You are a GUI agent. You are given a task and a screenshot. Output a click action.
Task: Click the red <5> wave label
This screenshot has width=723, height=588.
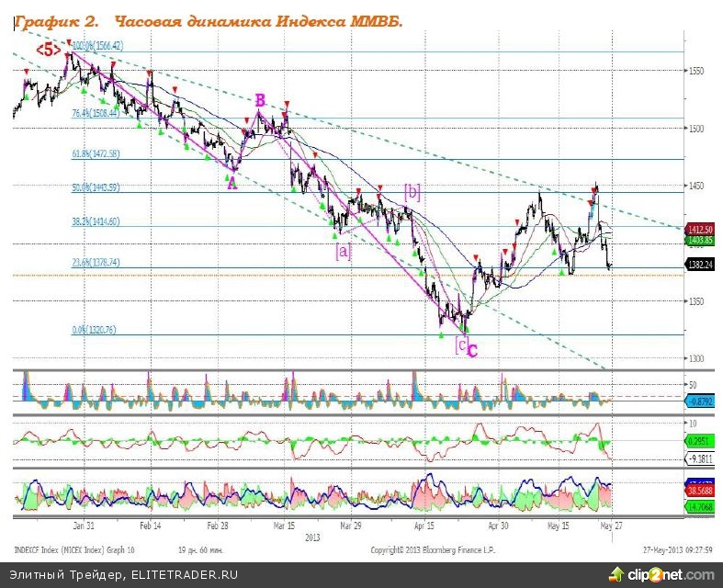click(x=48, y=50)
